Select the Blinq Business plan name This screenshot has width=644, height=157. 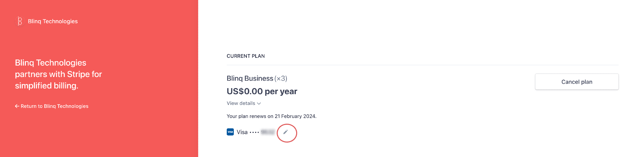click(250, 78)
